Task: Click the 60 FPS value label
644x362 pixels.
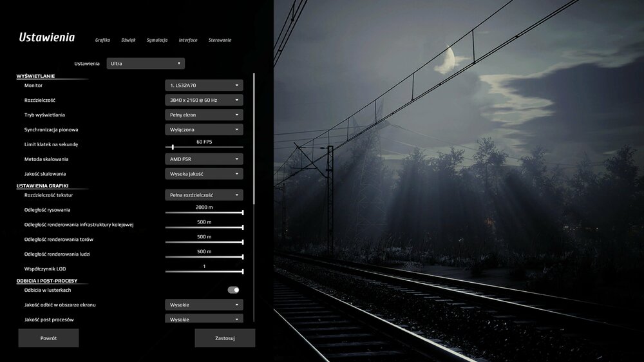Action: coord(204,141)
